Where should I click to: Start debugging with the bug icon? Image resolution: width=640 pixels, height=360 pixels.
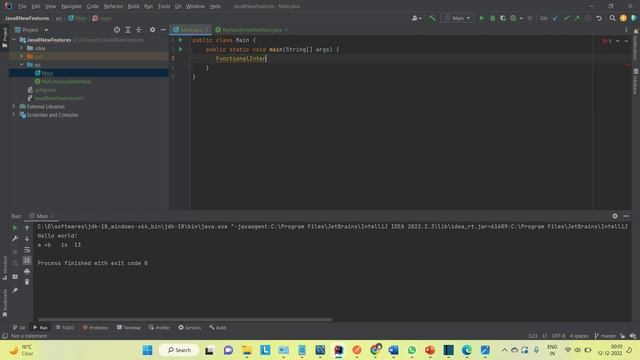(492, 18)
